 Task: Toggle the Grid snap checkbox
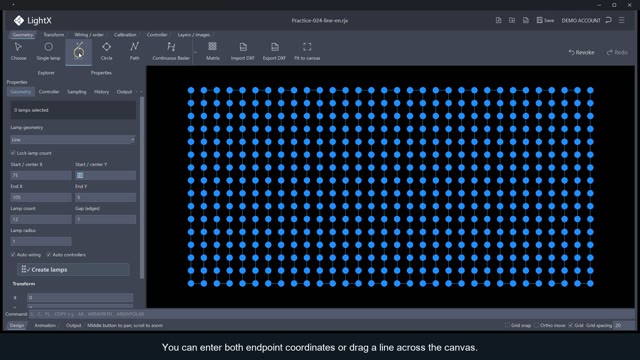point(507,325)
